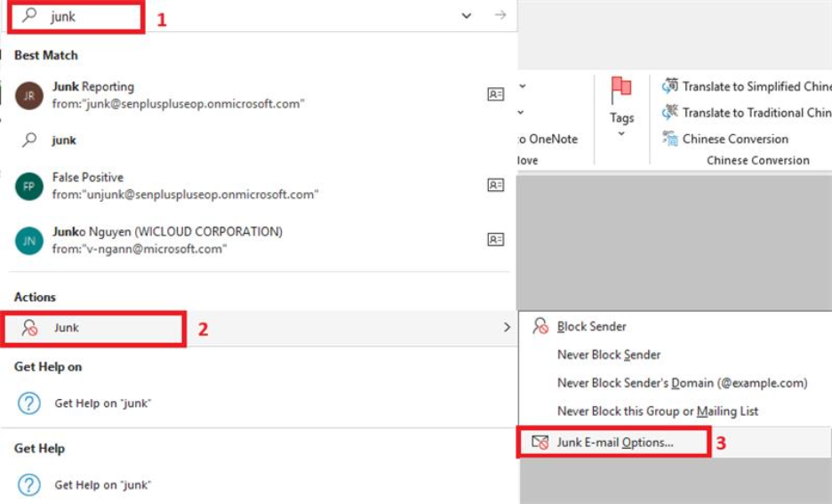Expand the Tags dropdown arrow
832x504 pixels.
(621, 133)
